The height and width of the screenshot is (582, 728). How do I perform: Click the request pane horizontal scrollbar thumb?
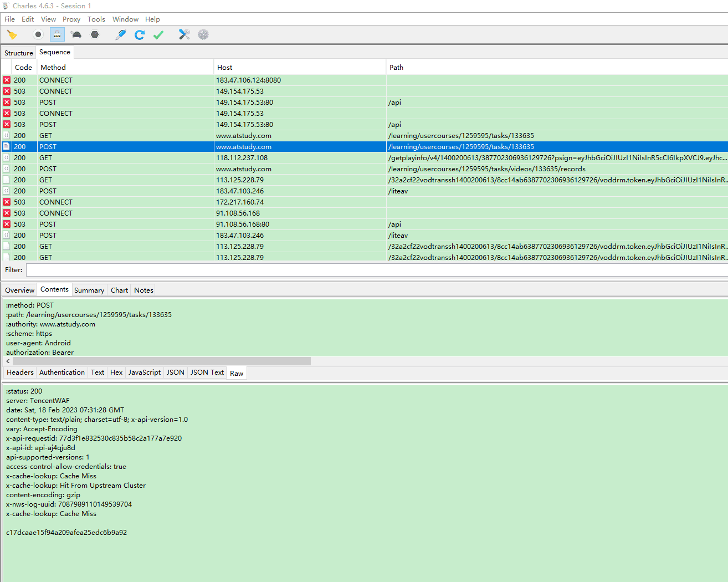pos(161,361)
